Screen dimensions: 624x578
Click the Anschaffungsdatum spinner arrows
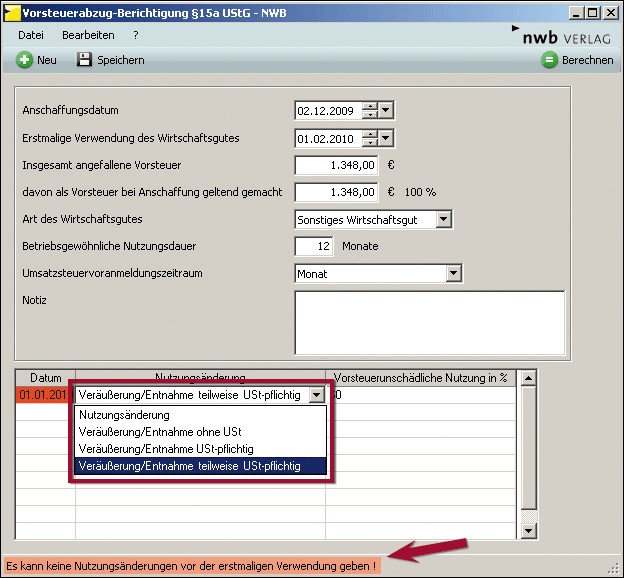(x=370, y=111)
